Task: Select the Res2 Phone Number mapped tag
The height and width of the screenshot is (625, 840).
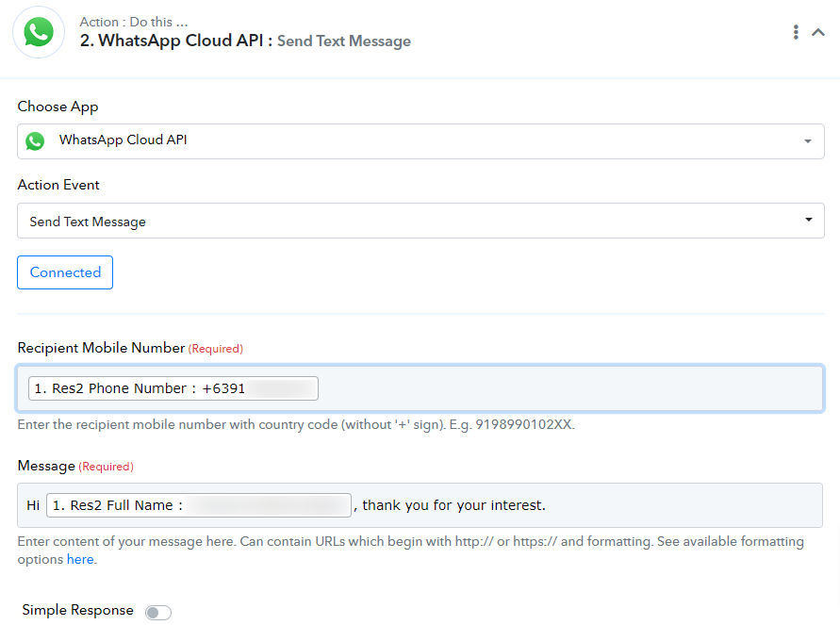Action: (173, 388)
